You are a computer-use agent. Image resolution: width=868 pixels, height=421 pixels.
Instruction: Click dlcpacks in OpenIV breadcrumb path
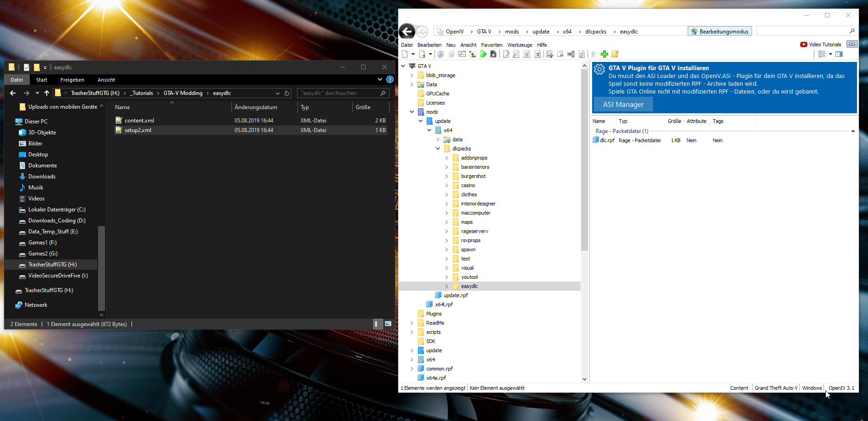(595, 32)
